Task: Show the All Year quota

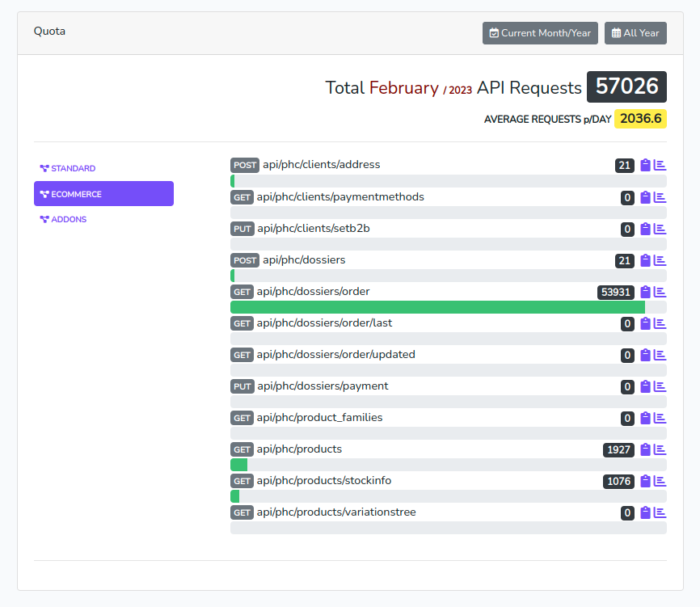Action: point(635,33)
